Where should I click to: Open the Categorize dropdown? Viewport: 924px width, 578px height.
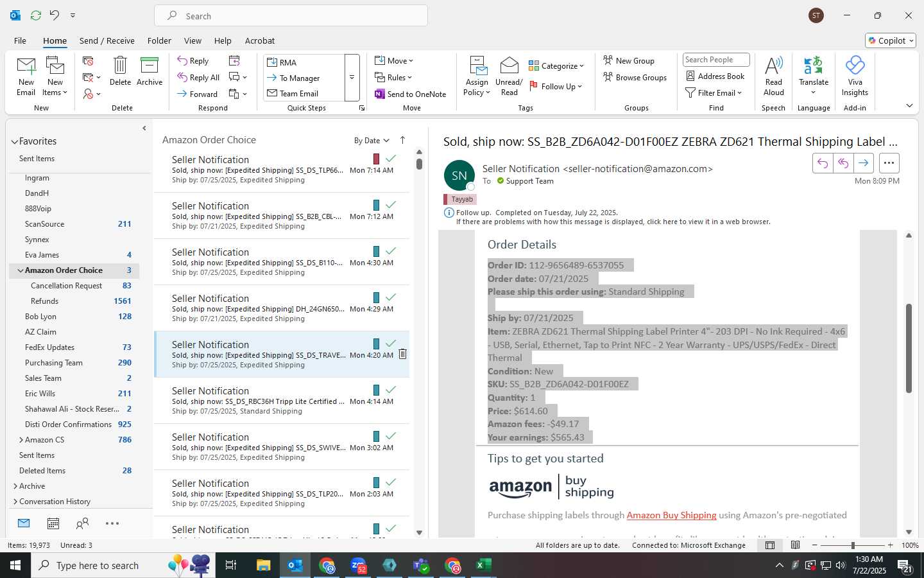(x=556, y=66)
